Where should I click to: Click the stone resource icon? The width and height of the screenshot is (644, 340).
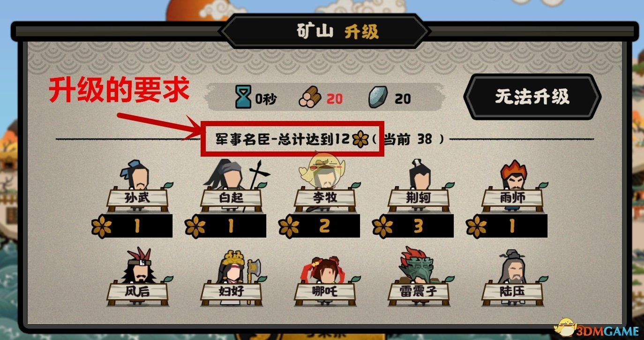[x=377, y=98]
